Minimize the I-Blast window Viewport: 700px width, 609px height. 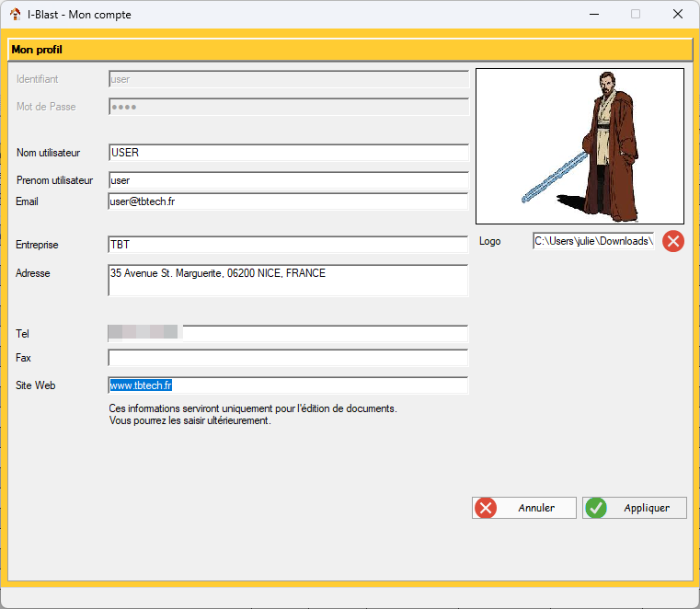click(x=594, y=15)
